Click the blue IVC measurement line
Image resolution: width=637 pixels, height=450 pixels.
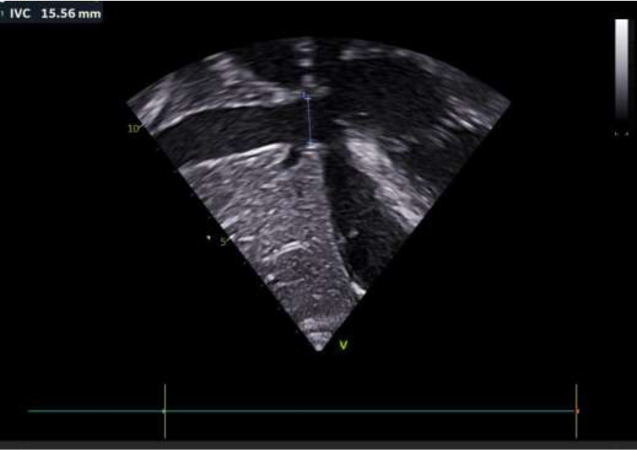pos(309,120)
